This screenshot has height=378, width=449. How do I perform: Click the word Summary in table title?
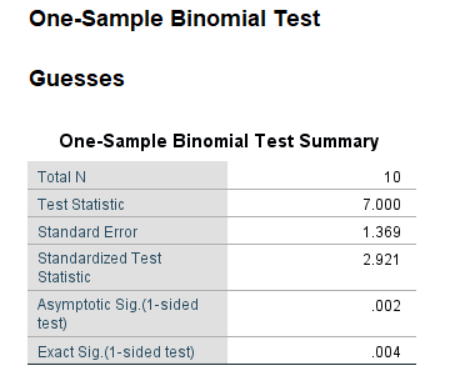339,141
